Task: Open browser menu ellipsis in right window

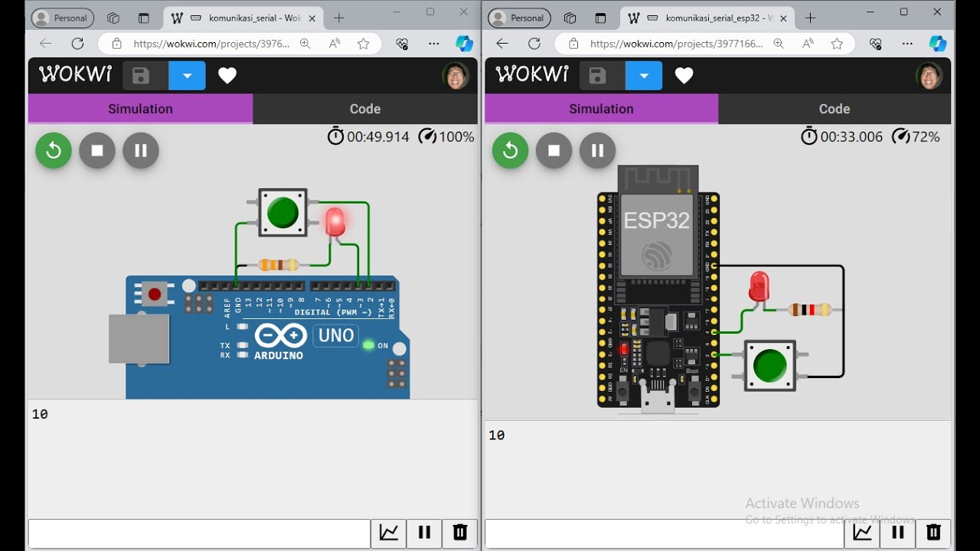Action: [907, 44]
